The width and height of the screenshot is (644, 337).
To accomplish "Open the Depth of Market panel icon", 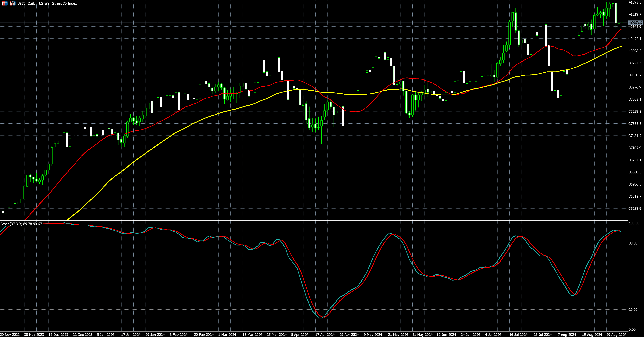I will (5, 3).
